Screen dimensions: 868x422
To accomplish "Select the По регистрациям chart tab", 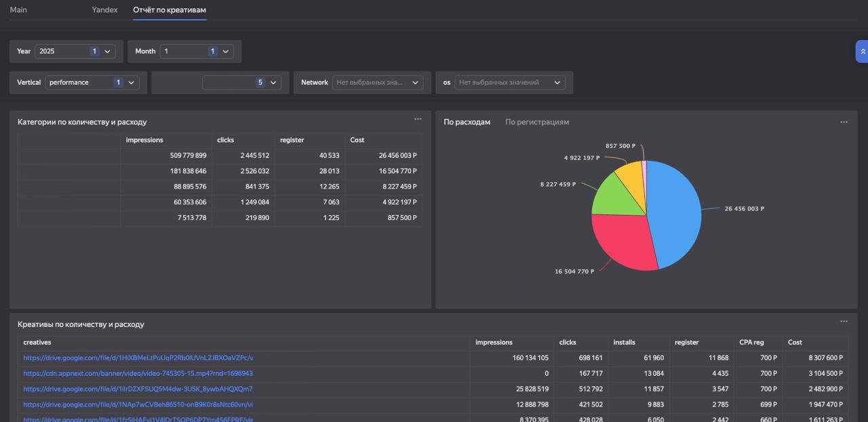I will click(536, 122).
